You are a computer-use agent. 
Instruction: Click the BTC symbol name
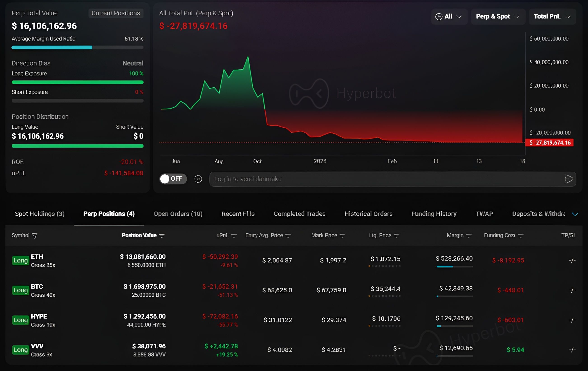(37, 287)
